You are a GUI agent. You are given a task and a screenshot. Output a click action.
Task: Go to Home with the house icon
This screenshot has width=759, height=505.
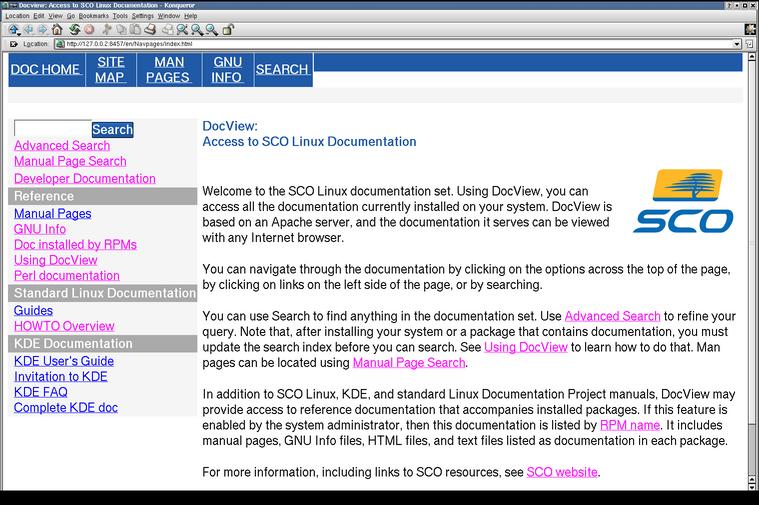click(57, 30)
